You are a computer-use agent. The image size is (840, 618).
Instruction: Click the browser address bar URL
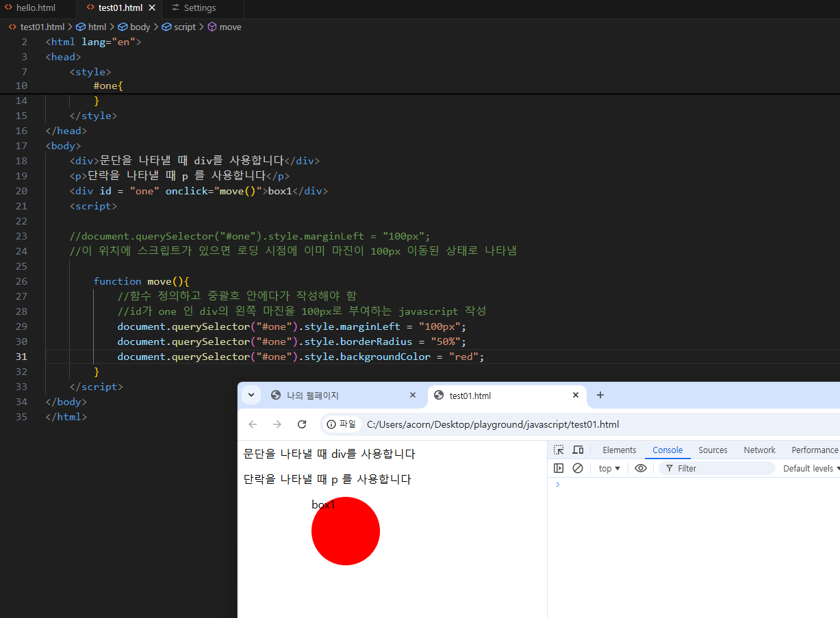click(493, 424)
